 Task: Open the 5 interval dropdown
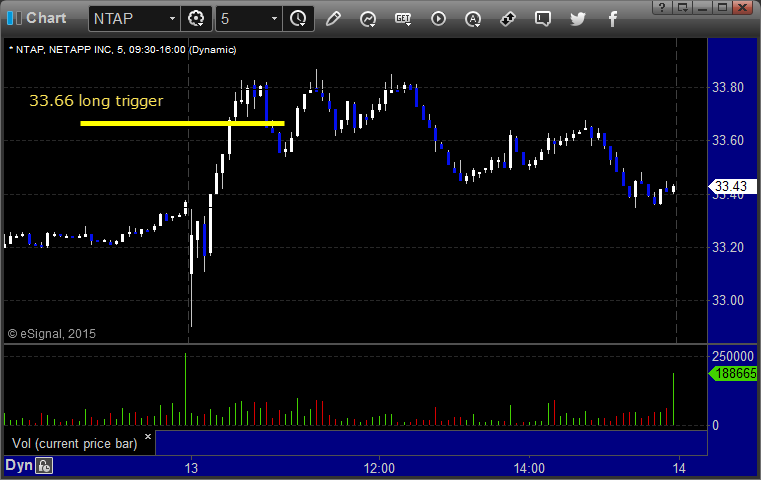pyautogui.click(x=274, y=19)
